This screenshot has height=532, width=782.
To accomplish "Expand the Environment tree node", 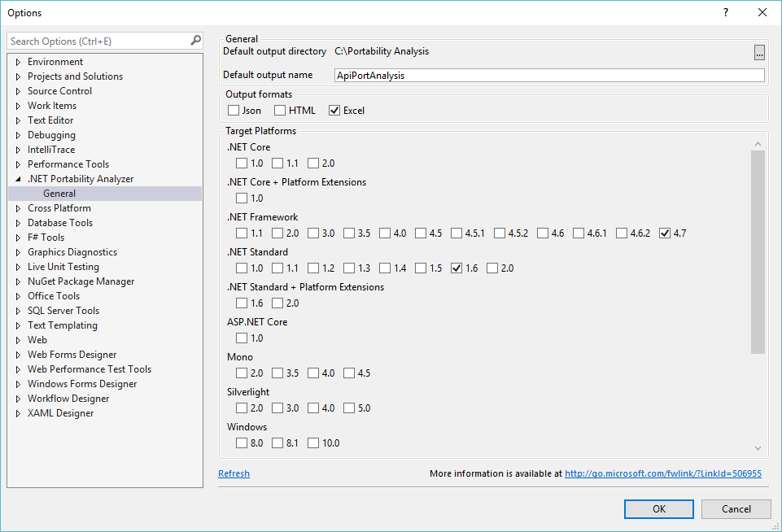I will 18,62.
